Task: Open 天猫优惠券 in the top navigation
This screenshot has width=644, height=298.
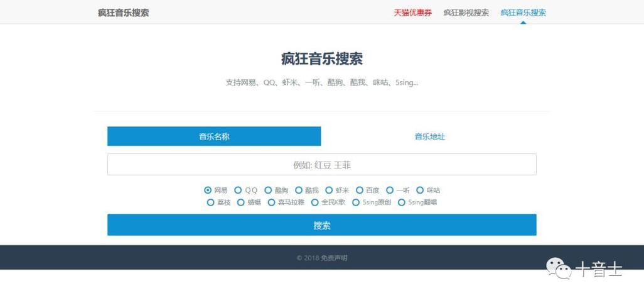Action: click(x=413, y=13)
